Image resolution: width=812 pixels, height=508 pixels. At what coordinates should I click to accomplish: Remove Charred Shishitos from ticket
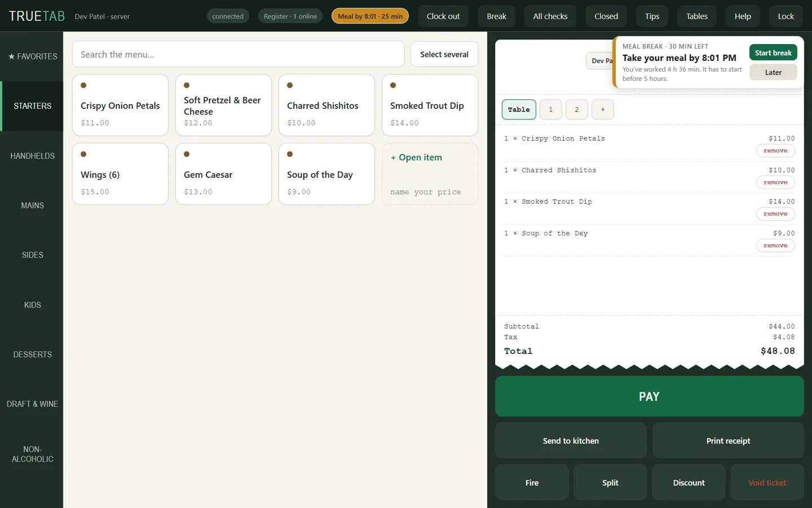pyautogui.click(x=775, y=182)
